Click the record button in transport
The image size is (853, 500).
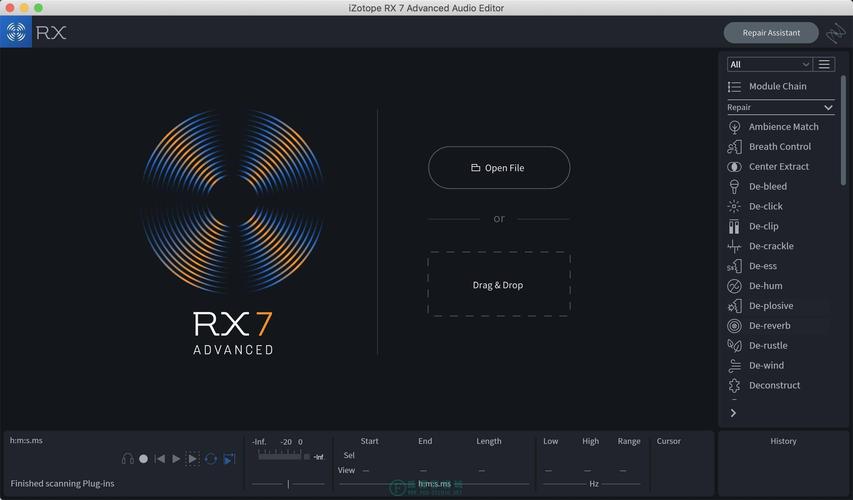143,459
